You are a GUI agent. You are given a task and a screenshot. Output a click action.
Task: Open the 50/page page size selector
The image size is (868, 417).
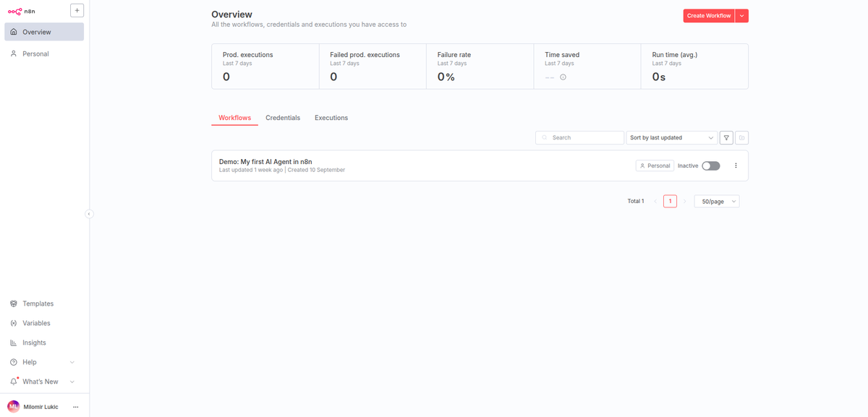[716, 201]
